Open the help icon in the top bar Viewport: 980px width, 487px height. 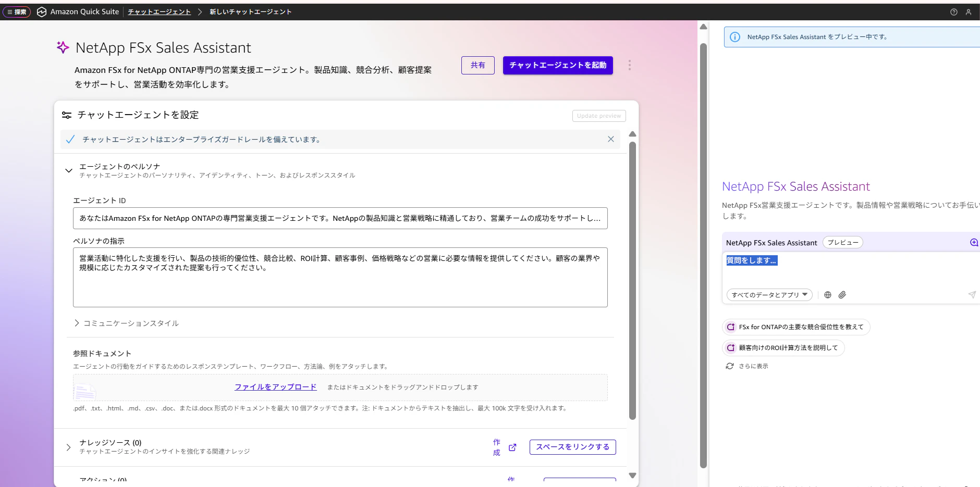click(953, 12)
